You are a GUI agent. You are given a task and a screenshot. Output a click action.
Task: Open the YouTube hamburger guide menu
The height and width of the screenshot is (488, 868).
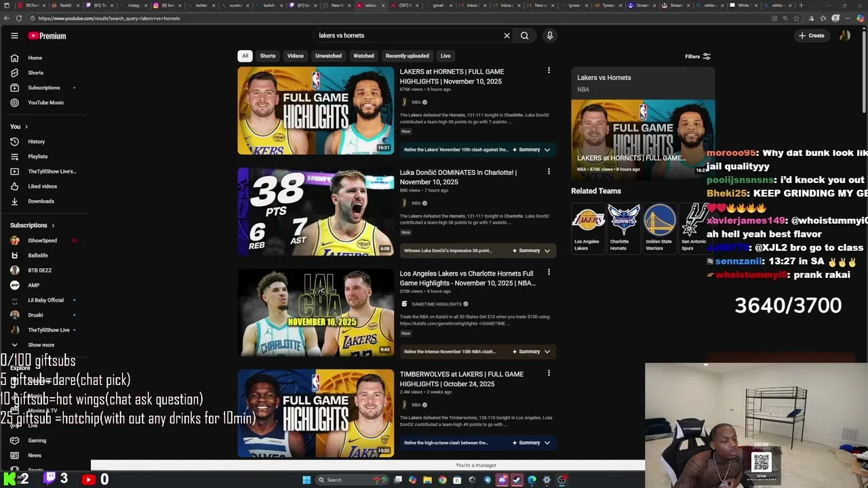click(14, 35)
